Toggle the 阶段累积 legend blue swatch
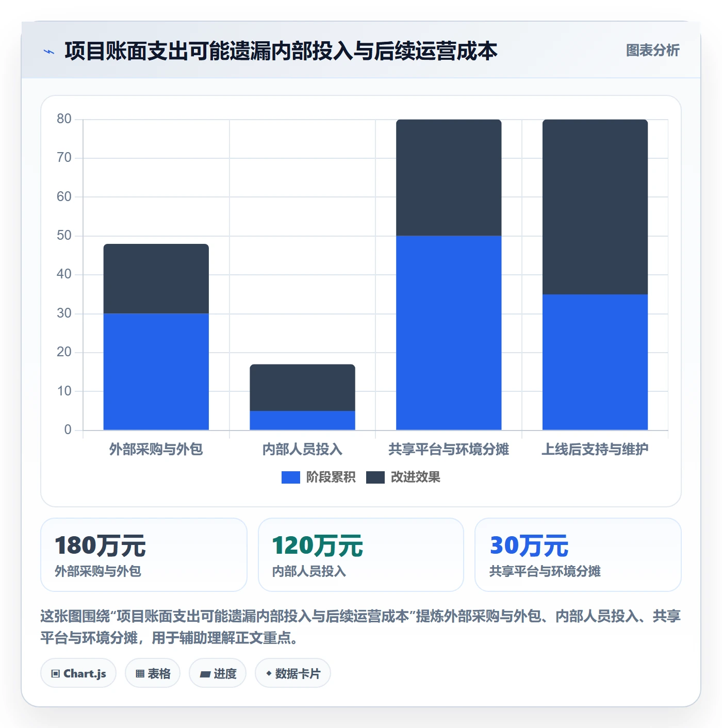The width and height of the screenshot is (722, 728). coord(291,477)
